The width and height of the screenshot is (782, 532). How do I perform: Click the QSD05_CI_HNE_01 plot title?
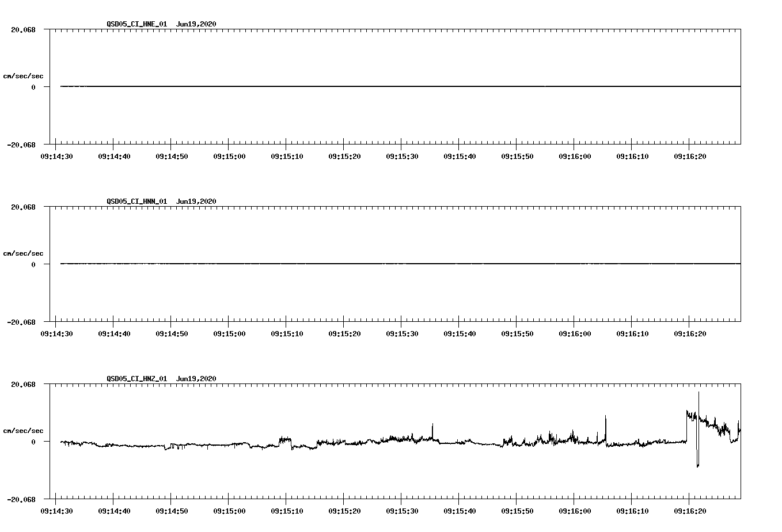point(161,24)
